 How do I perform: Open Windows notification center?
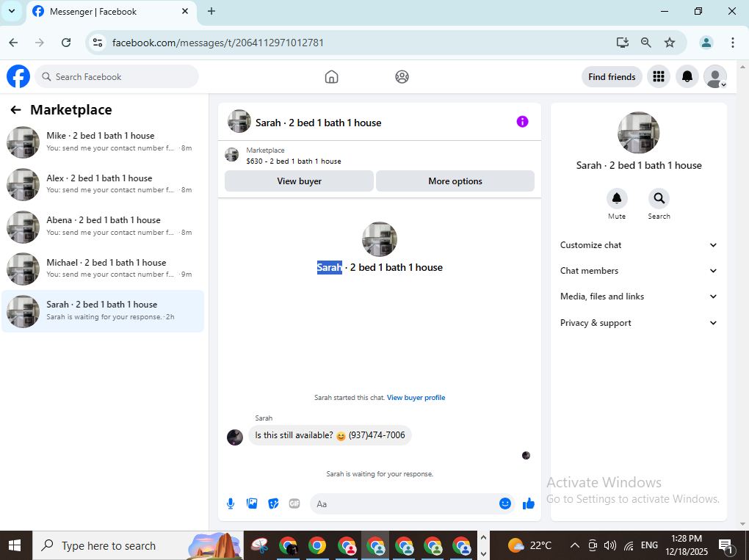point(726,545)
